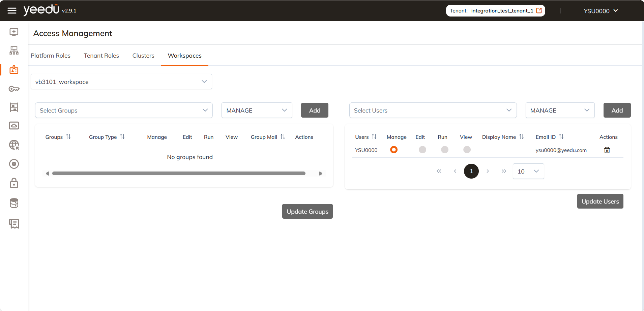Screen dimensions: 644x311
Task: Click the active Access Management badge icon
Action: click(x=14, y=69)
